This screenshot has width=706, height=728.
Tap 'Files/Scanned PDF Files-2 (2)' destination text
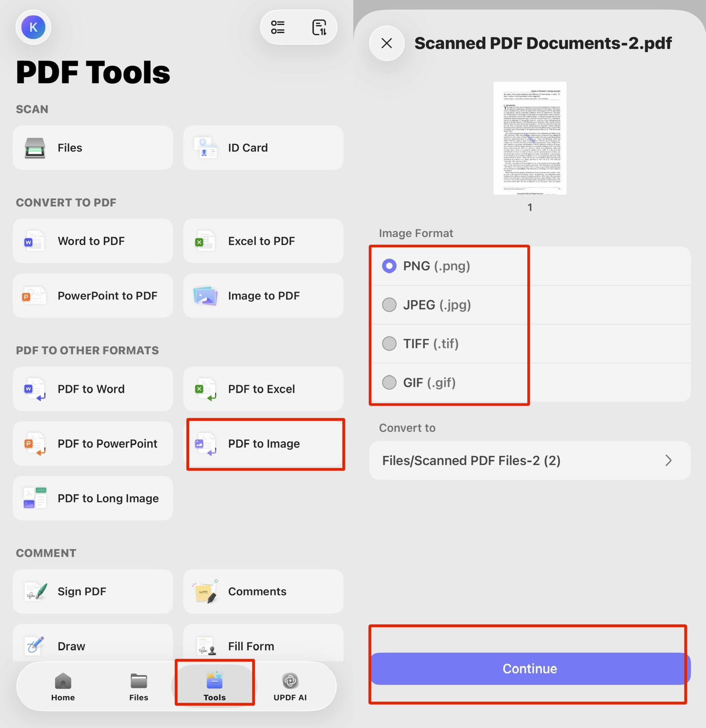[x=471, y=461]
